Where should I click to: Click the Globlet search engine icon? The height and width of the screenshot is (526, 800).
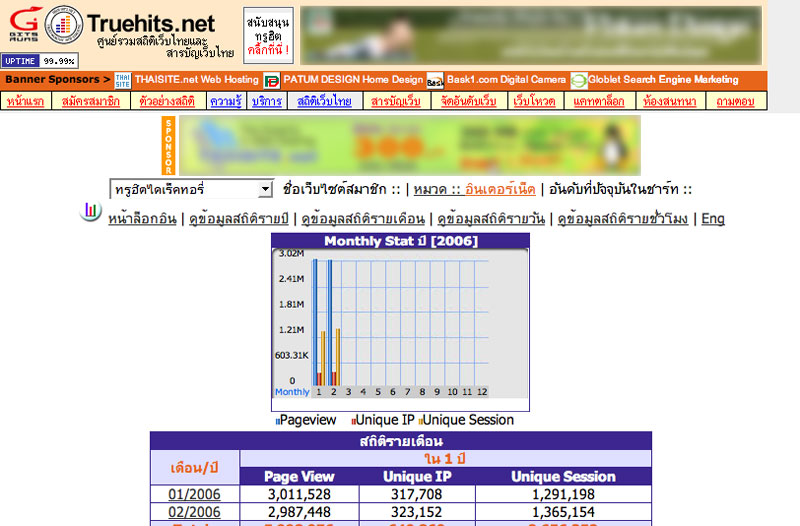coord(579,80)
